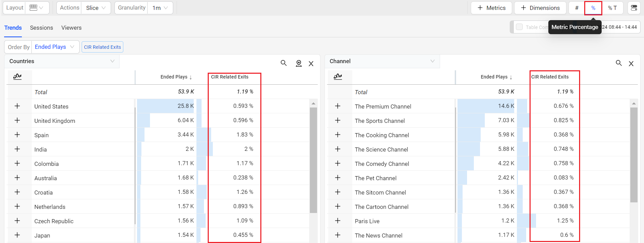Sort Channel table by Ended Plays
This screenshot has width=644, height=243.
(x=496, y=77)
